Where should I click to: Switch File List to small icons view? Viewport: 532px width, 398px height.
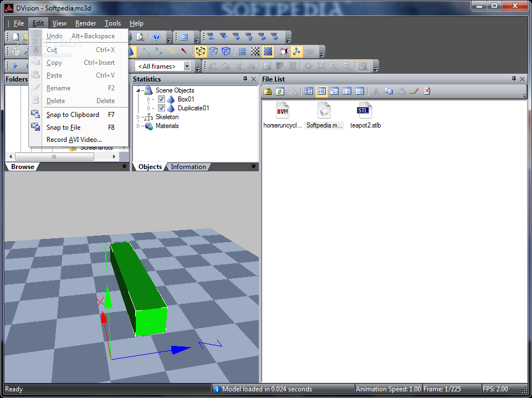[x=334, y=91]
